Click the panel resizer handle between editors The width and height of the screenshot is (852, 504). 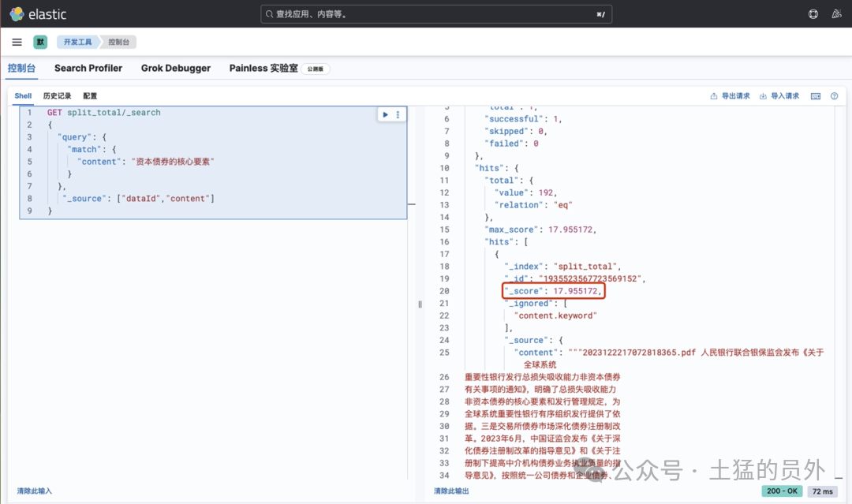420,304
